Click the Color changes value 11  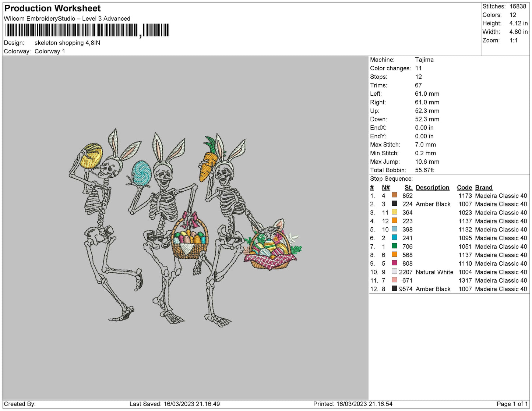tap(418, 68)
